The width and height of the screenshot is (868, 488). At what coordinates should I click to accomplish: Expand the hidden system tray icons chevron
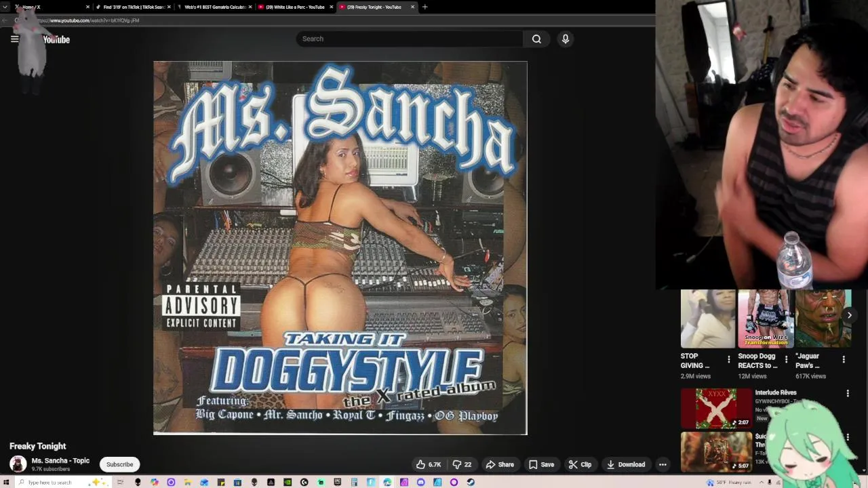coord(762,482)
